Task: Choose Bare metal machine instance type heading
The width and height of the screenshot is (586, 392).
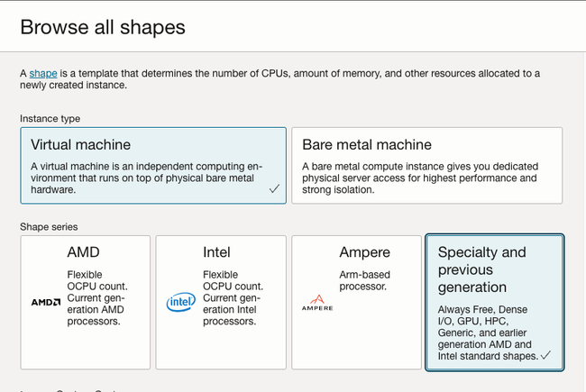Action: [x=367, y=144]
